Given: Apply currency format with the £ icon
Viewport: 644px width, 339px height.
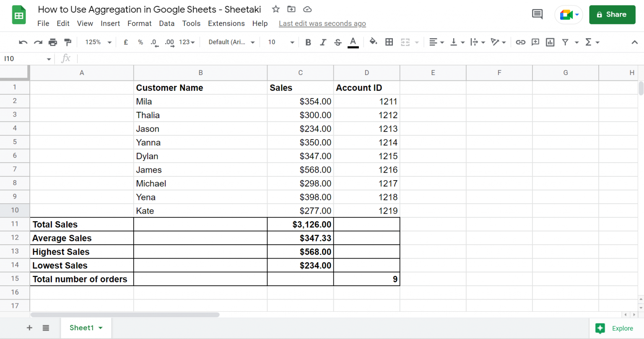Looking at the screenshot, I should pos(126,42).
